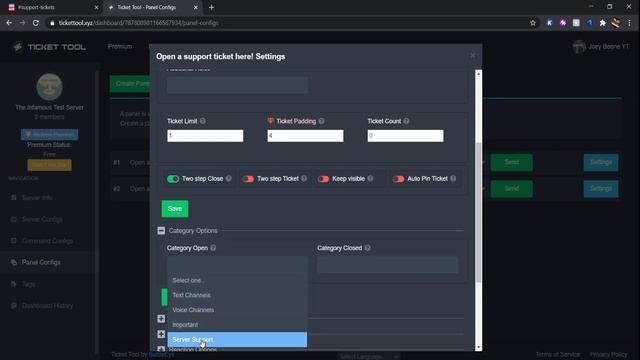The height and width of the screenshot is (360, 640).
Task: Click the Create Panel green button
Action: pyautogui.click(x=130, y=84)
